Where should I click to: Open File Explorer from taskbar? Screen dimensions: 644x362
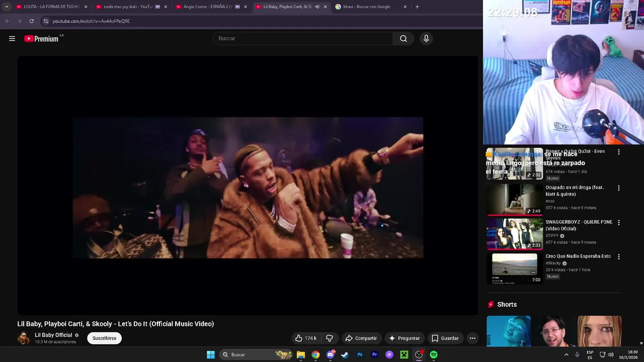pyautogui.click(x=301, y=355)
